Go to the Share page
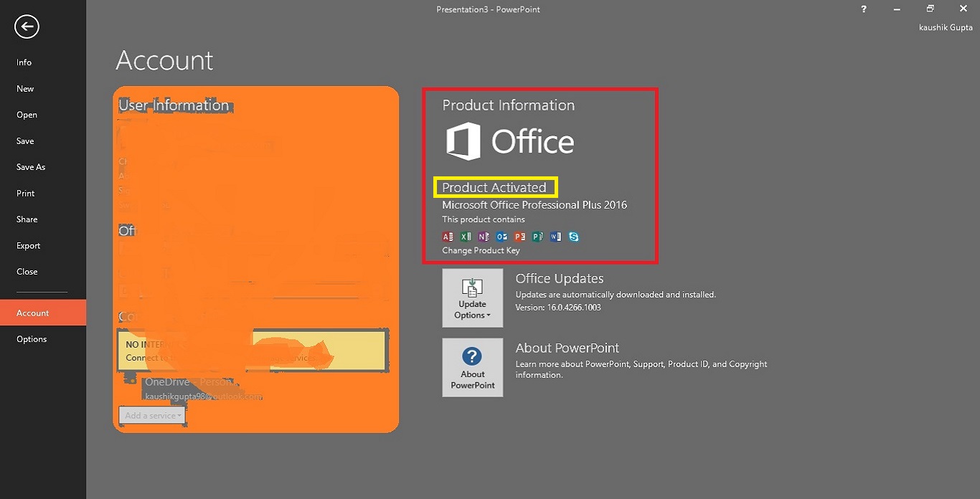This screenshot has height=499, width=980. coord(43,219)
